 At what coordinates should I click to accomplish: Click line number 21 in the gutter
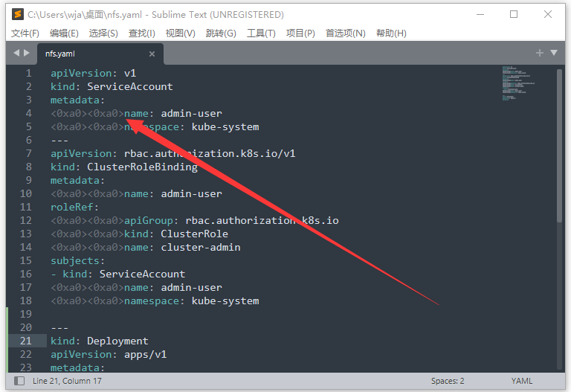pyautogui.click(x=26, y=341)
